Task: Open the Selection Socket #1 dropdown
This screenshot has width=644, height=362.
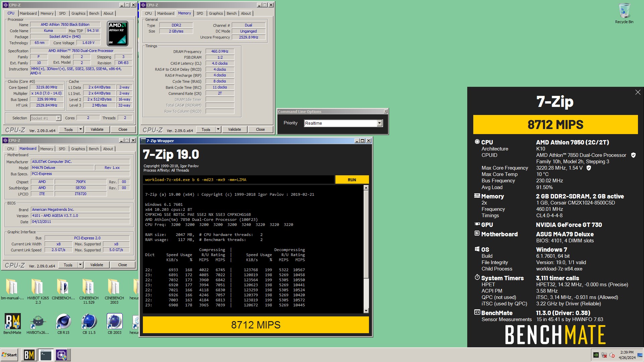Action: [x=58, y=118]
